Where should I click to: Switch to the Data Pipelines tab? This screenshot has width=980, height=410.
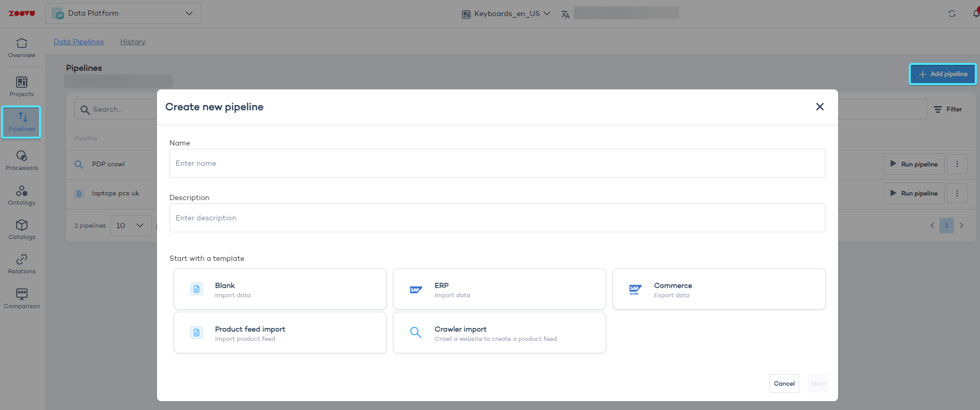(79, 42)
